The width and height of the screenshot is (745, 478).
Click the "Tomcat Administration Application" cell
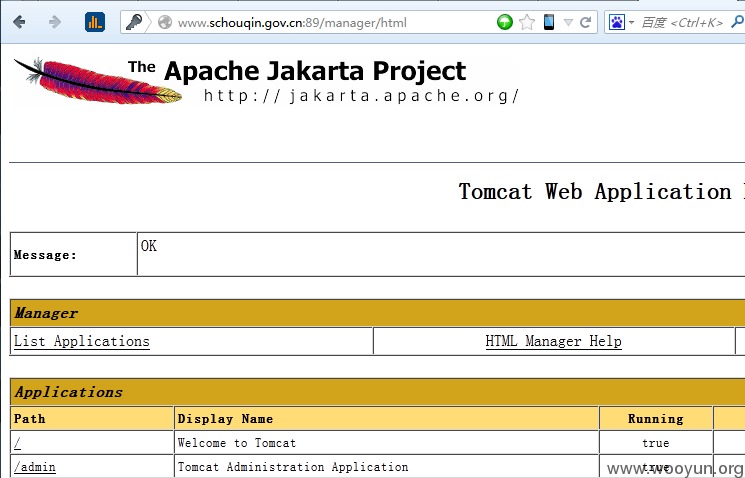click(386, 467)
